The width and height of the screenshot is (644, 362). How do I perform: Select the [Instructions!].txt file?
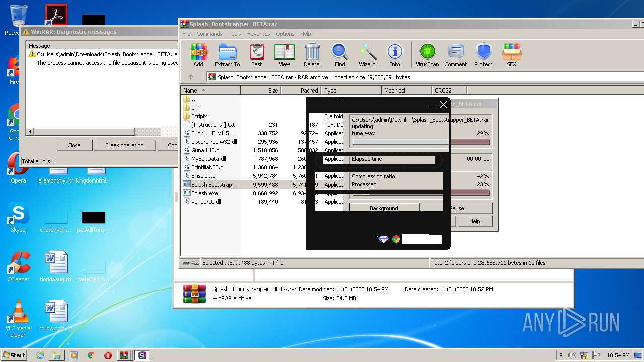pos(213,125)
